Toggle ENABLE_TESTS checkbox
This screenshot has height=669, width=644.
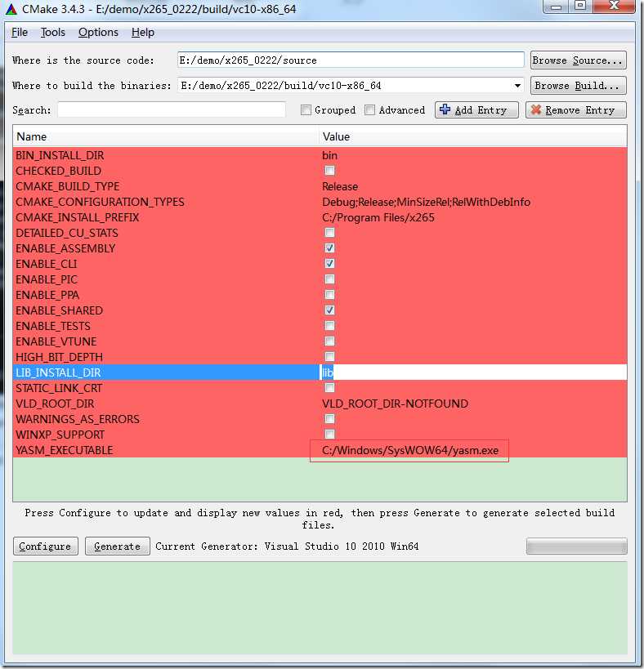point(329,326)
